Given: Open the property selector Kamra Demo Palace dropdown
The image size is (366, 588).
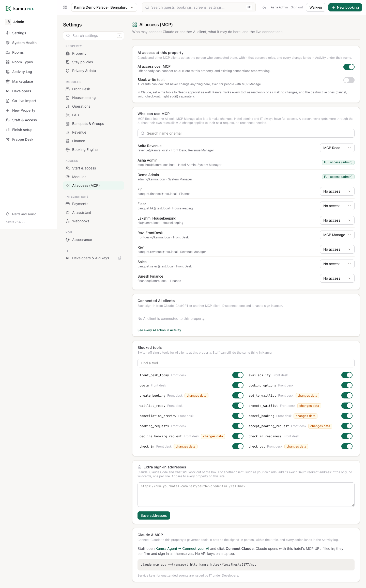Looking at the screenshot, I should pyautogui.click(x=104, y=7).
